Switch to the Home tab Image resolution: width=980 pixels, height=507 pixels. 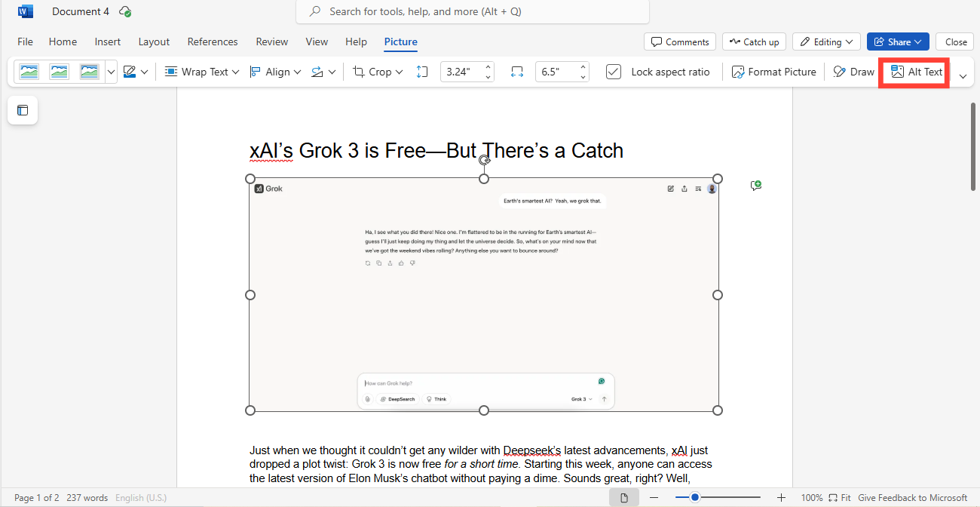[x=63, y=41]
